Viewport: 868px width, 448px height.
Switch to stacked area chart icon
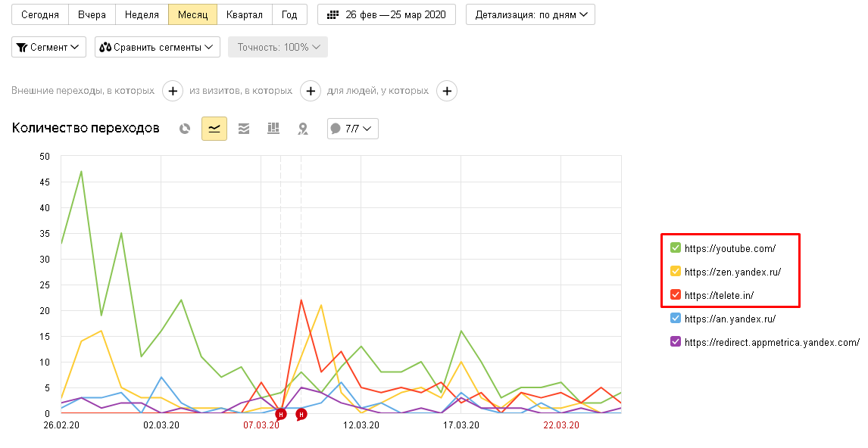tap(244, 129)
